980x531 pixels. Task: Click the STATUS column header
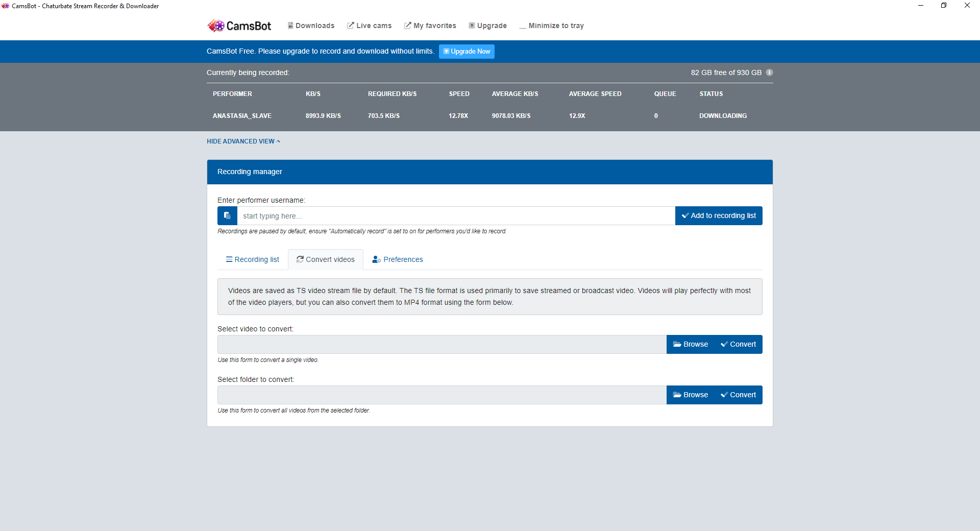tap(711, 94)
